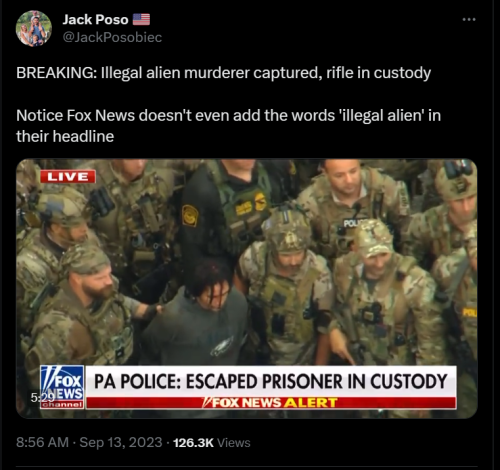
Task: Click the American flag emoji beside the name
Action: pyautogui.click(x=141, y=19)
